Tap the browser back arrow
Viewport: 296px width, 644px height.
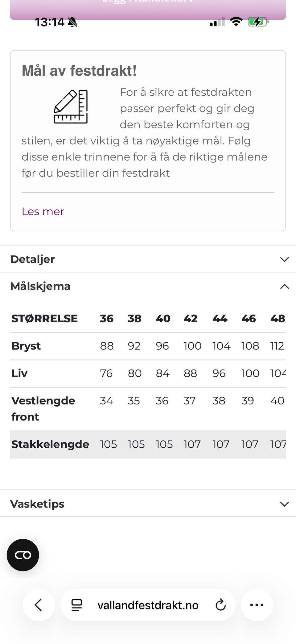39,605
